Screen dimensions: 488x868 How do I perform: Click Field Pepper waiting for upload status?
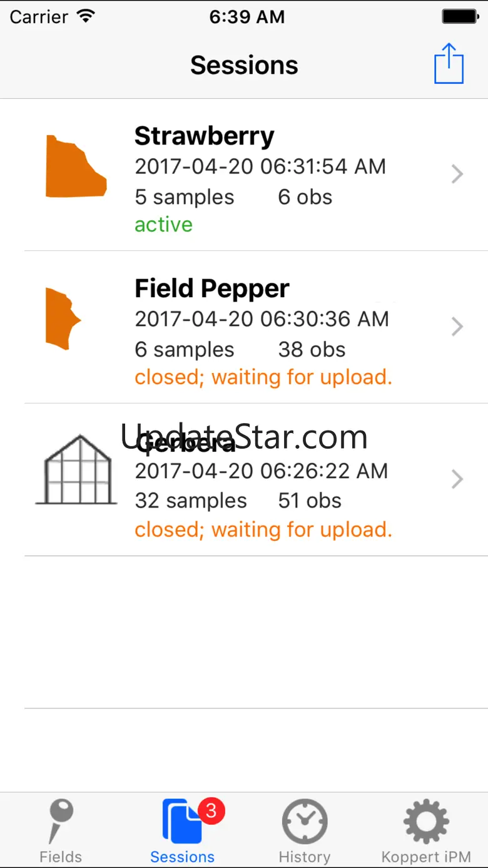[263, 377]
